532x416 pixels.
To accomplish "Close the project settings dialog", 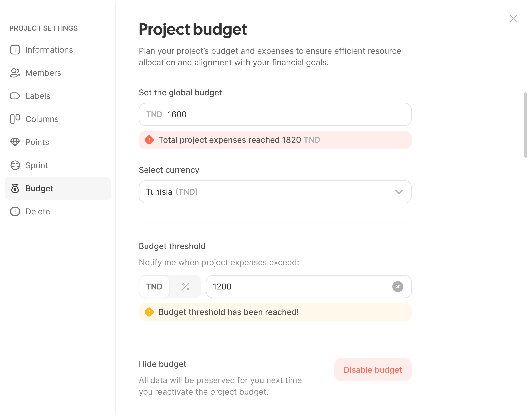I will click(513, 18).
